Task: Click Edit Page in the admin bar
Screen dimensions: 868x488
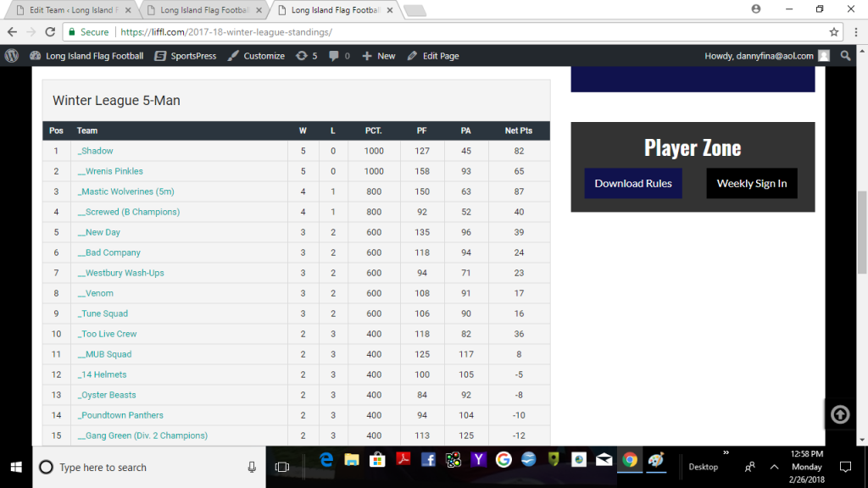Action: [433, 56]
